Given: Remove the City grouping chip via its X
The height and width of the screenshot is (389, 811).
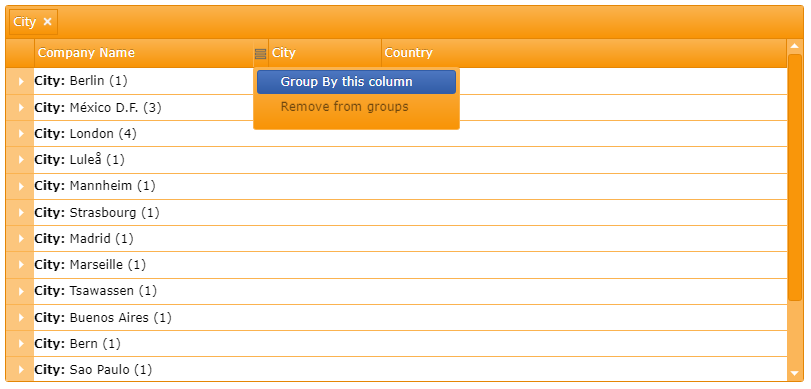Looking at the screenshot, I should click(48, 21).
